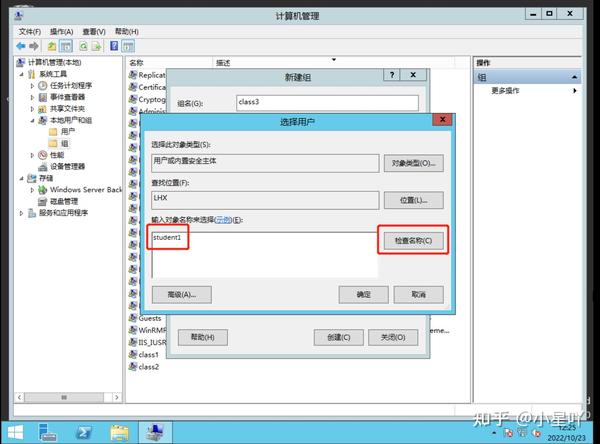Click the 组名(G) field containing class3
600x444 pixels.
point(328,103)
